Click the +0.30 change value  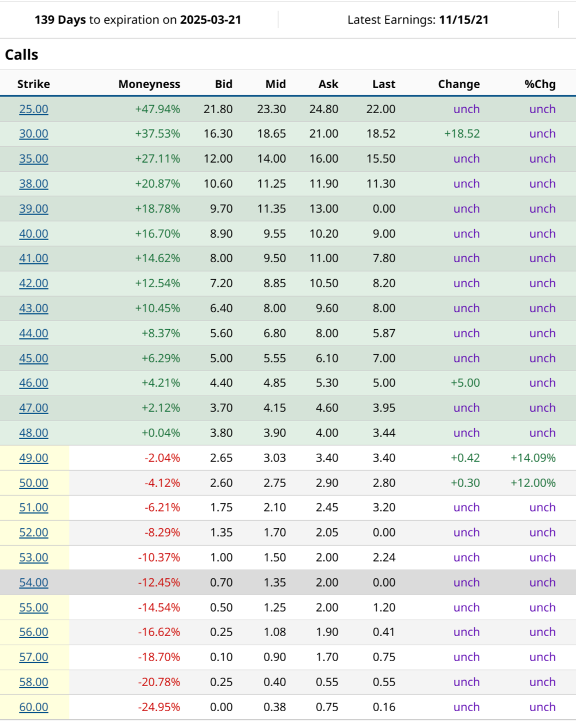tap(465, 483)
